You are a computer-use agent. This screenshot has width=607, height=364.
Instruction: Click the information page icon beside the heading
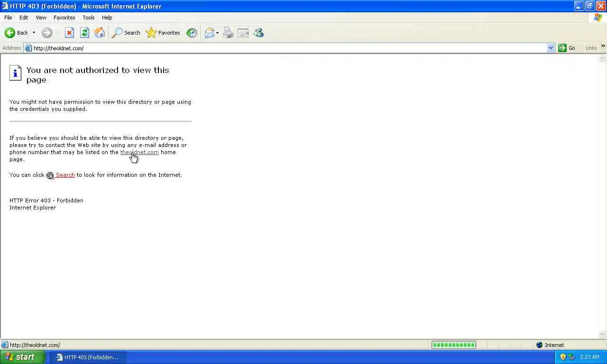click(x=15, y=73)
